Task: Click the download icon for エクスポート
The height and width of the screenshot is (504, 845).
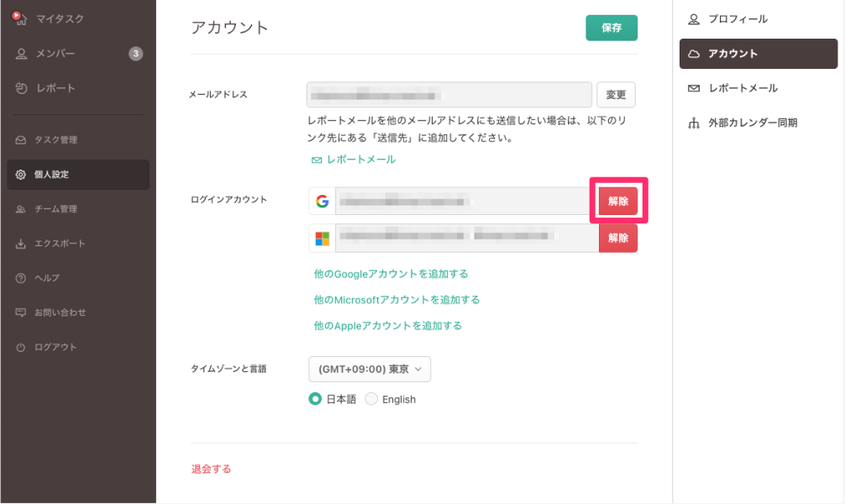Action: [21, 244]
